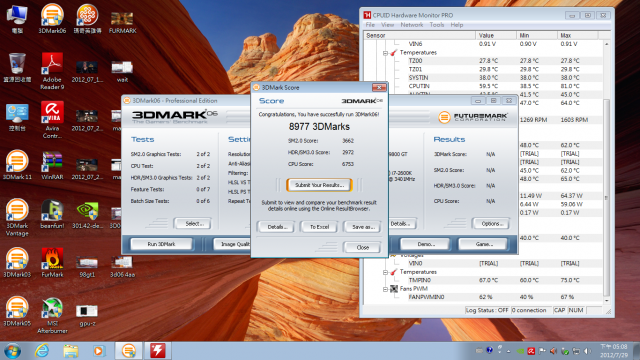Viewport: 640px width, 360px height.
Task: Click Log Status : OFF in status bar
Action: click(x=487, y=310)
